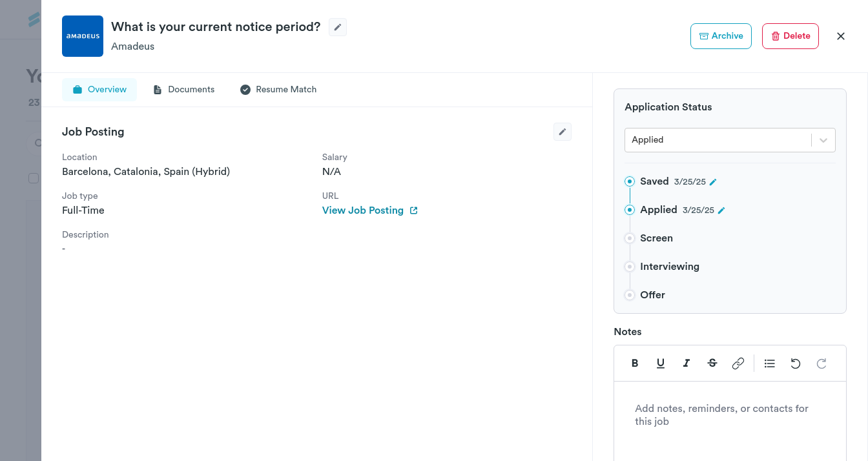The image size is (868, 461).
Task: Mark the Interviewing stage in the timeline
Action: click(x=630, y=267)
